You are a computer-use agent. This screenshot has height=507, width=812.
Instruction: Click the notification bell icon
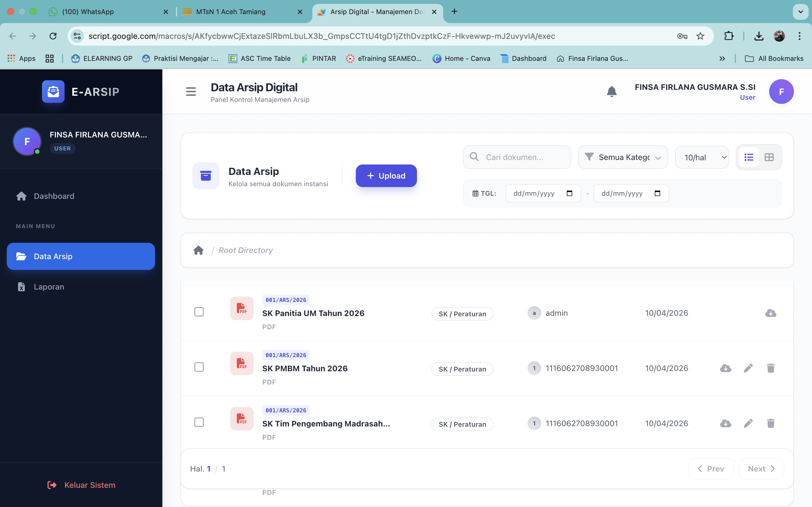(x=611, y=91)
